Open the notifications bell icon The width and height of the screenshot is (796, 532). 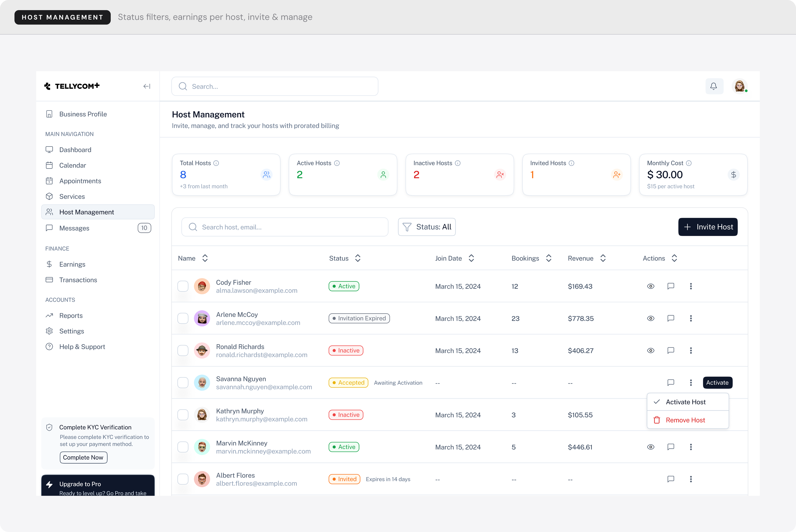coord(714,86)
